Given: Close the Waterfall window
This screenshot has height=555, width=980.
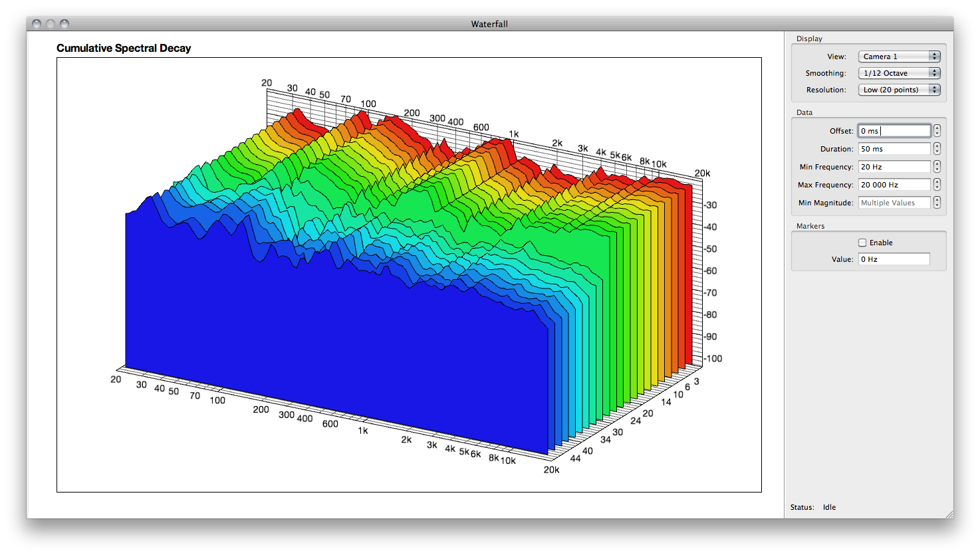Looking at the screenshot, I should tap(37, 24).
